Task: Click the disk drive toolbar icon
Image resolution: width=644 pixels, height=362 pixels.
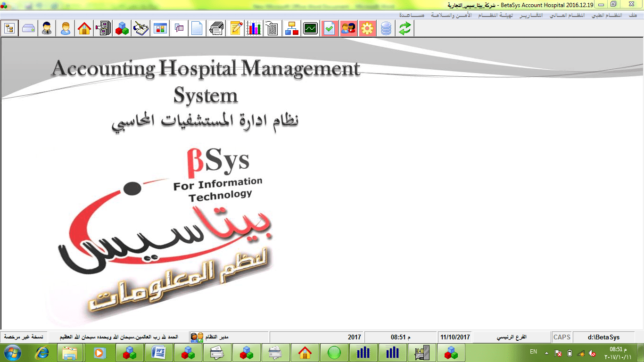Action: point(28,28)
